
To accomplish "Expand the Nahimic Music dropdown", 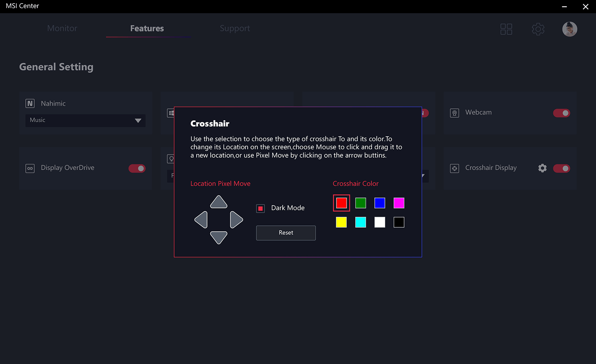I will click(x=85, y=120).
